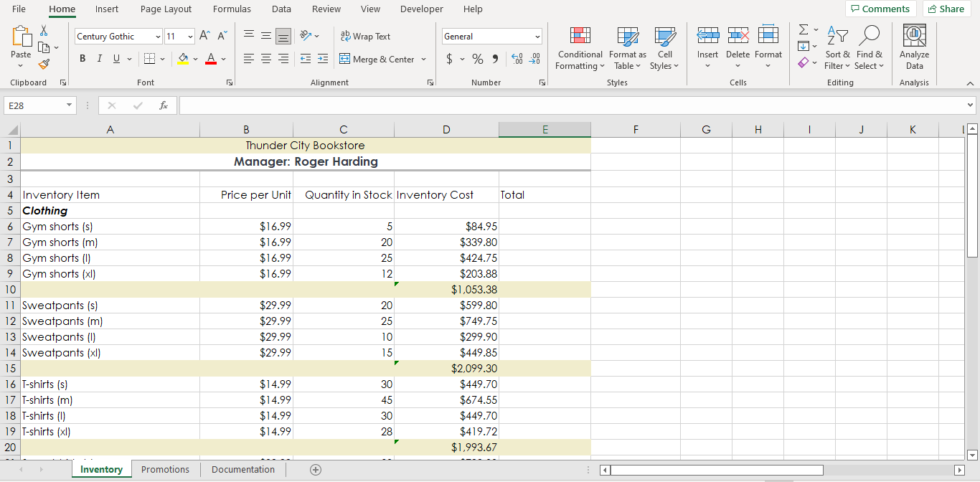Viewport: 980px width, 482px height.
Task: Expand the Borders dropdown arrow
Action: 162,59
